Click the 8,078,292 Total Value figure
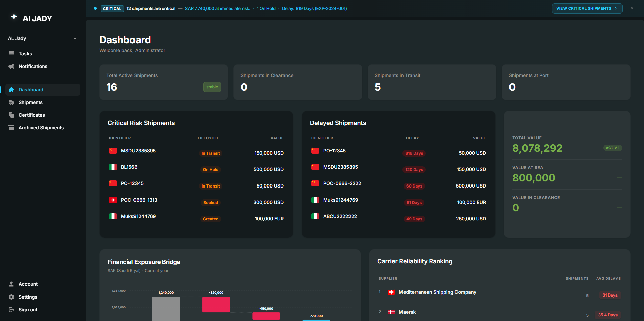644x321 pixels. click(537, 148)
